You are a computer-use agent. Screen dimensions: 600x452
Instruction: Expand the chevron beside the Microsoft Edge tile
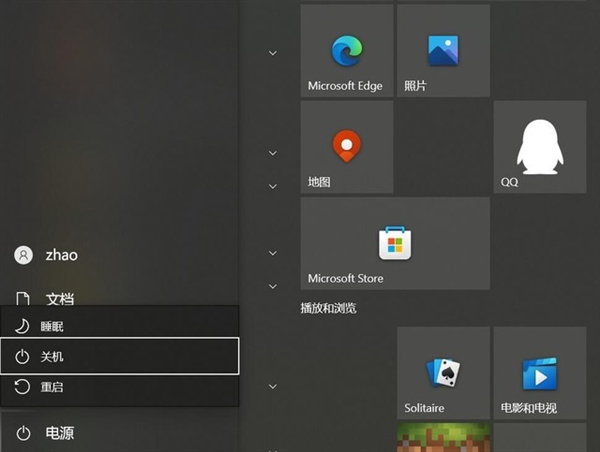[x=272, y=52]
